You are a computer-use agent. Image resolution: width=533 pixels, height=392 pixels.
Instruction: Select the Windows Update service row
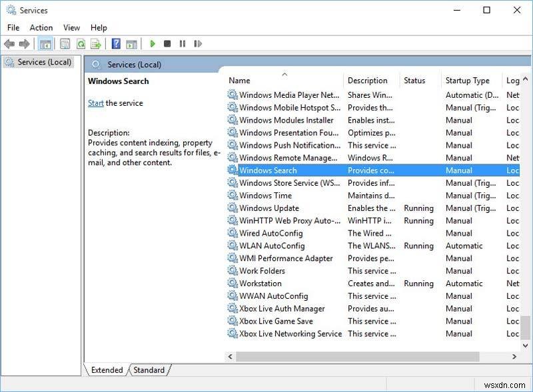click(x=270, y=208)
